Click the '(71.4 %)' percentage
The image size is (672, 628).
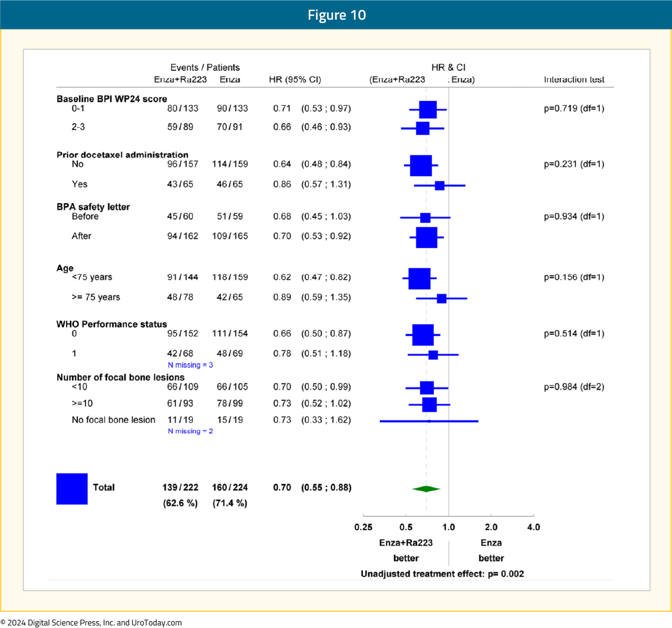(x=230, y=503)
